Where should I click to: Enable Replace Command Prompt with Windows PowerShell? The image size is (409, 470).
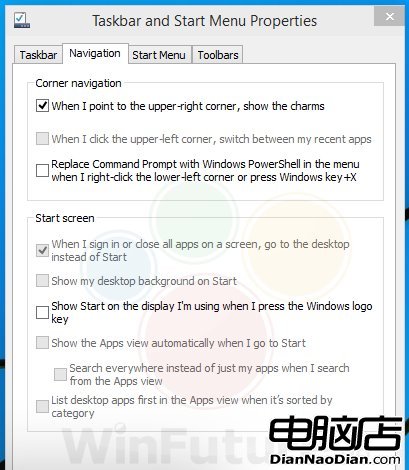42,170
